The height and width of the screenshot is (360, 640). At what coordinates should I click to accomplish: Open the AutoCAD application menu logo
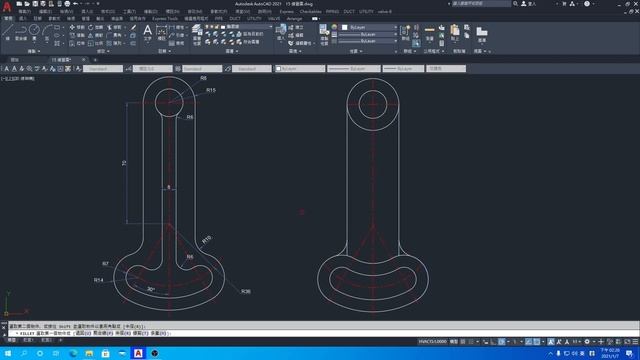click(7, 6)
